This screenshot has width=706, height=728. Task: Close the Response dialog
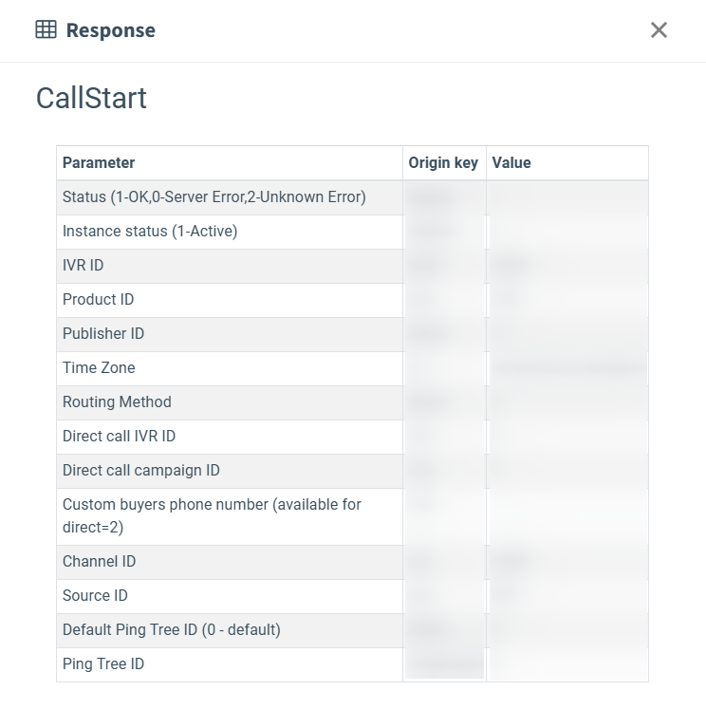point(659,30)
